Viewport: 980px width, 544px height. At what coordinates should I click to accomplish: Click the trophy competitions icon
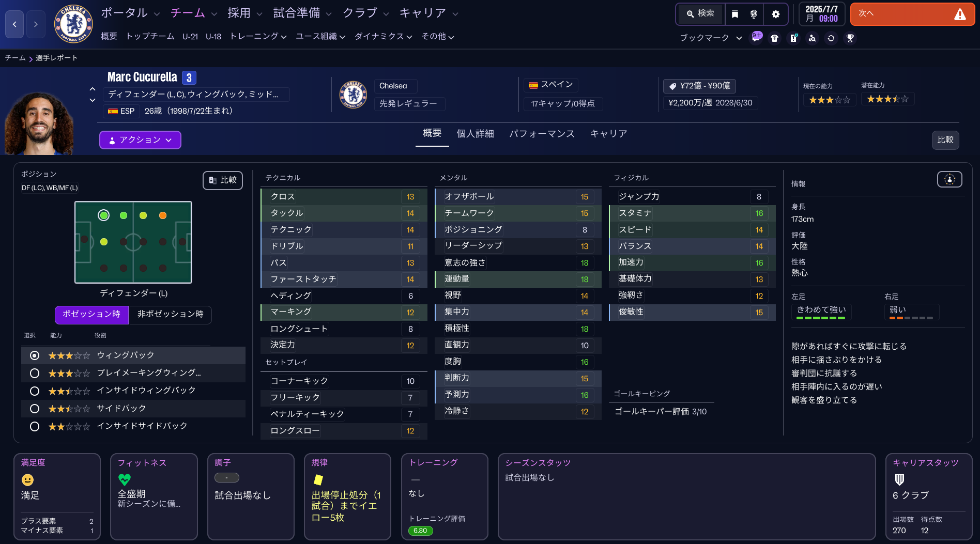[x=850, y=38]
